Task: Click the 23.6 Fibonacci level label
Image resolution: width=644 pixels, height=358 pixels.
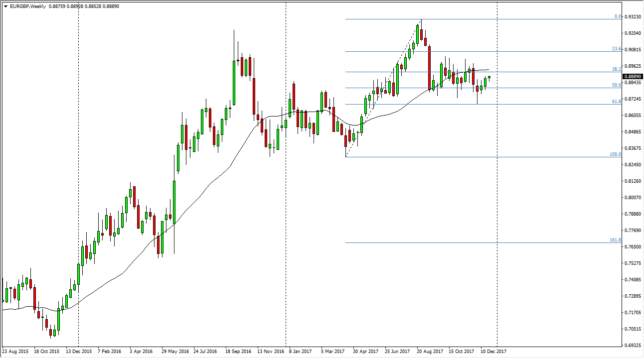Action: pos(616,49)
